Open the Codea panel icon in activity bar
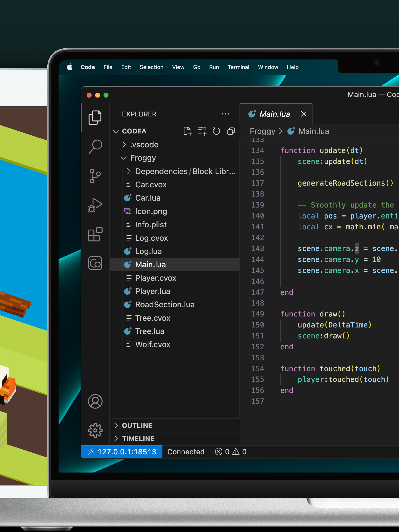The width and height of the screenshot is (399, 532). (95, 263)
